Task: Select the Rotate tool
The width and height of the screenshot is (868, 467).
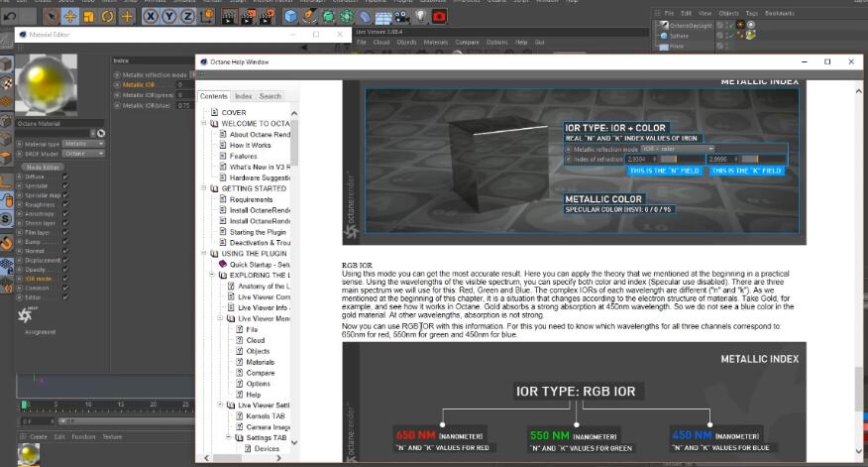Action: 107,17
